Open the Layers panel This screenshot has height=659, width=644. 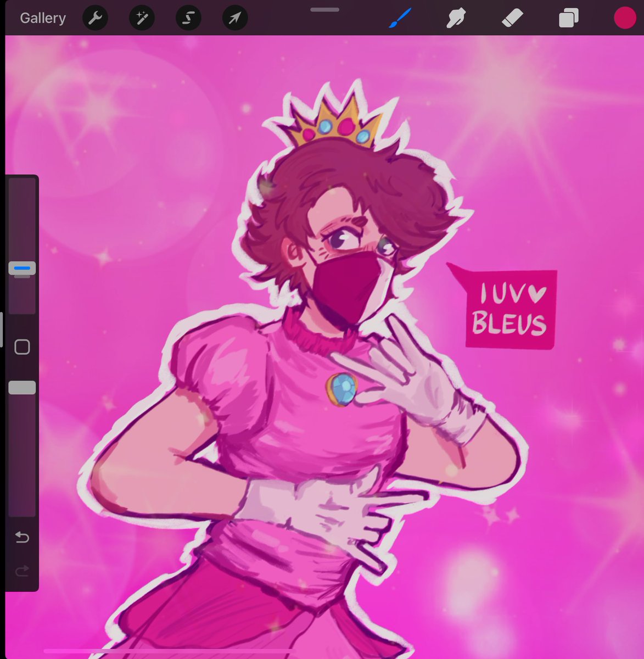[568, 19]
